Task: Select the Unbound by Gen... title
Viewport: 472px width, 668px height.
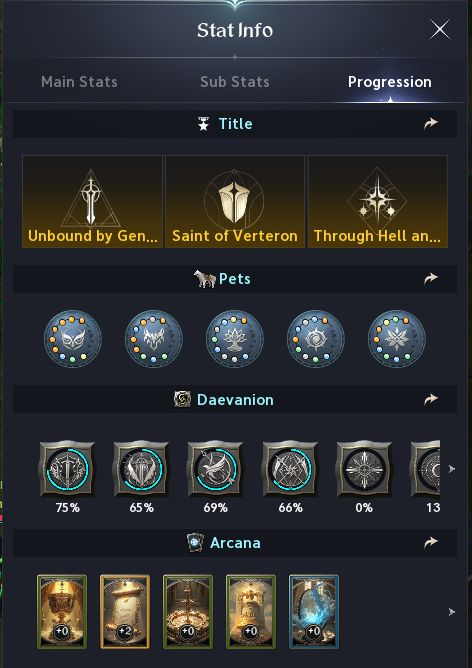Action: point(92,201)
